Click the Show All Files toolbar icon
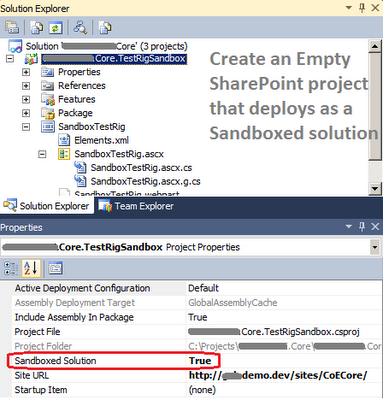This screenshot has width=383, height=400. [x=36, y=28]
